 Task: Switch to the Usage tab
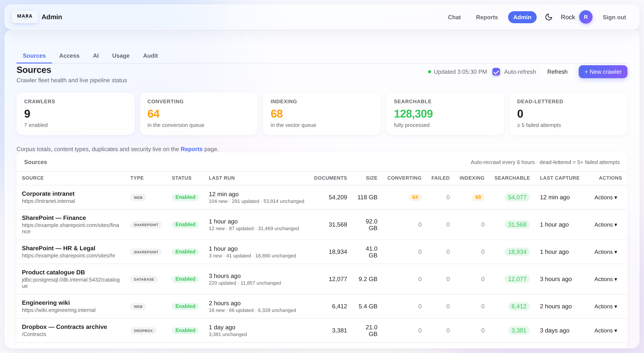(x=121, y=56)
